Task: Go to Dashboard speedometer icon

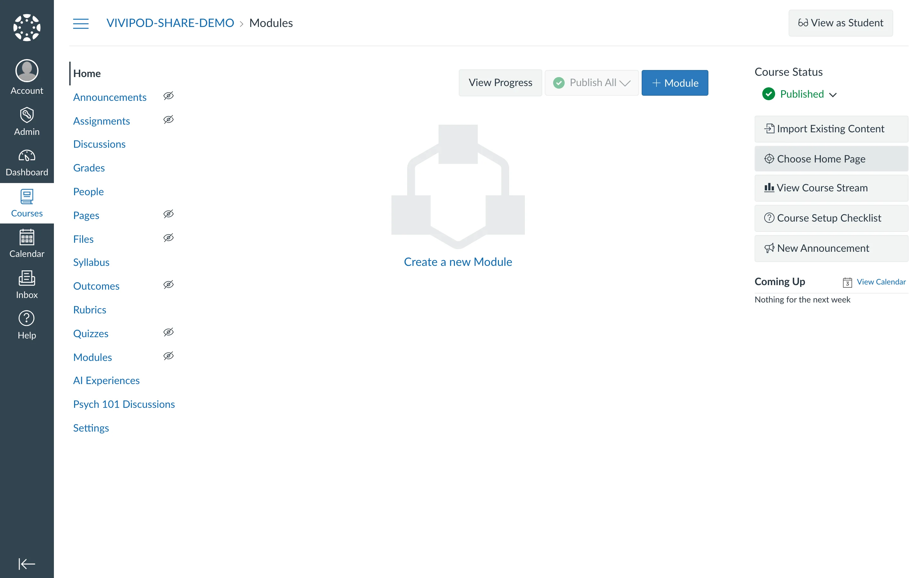Action: click(x=27, y=156)
